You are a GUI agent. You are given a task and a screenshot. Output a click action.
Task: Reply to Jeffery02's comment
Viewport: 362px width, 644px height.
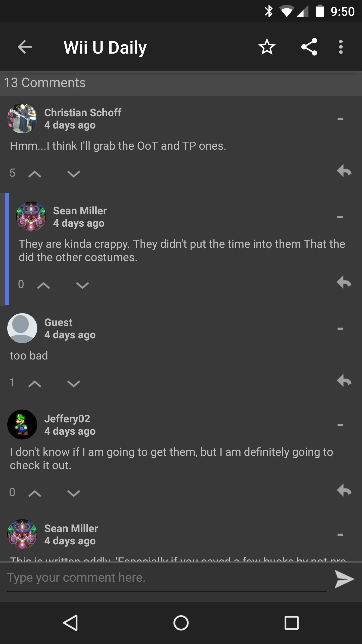tap(344, 490)
